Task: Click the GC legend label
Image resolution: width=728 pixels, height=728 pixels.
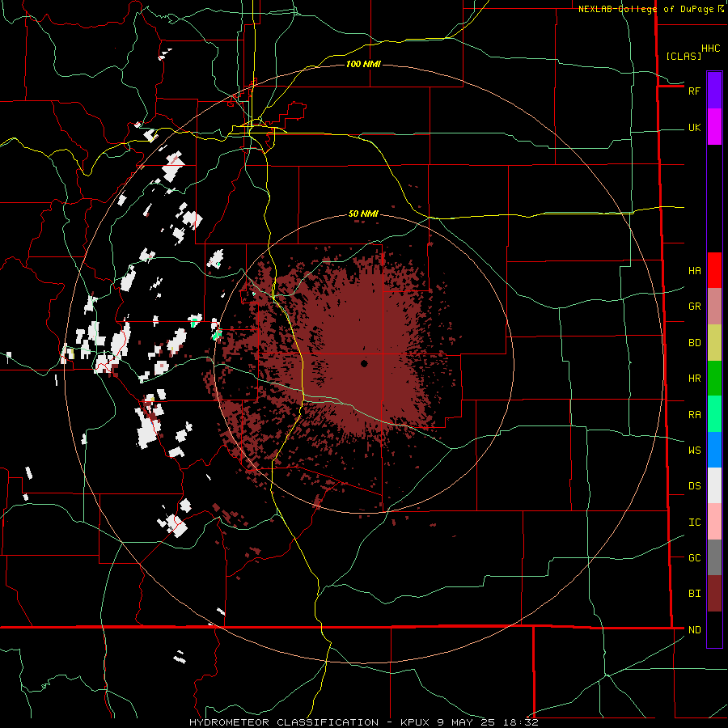Action: pos(694,558)
